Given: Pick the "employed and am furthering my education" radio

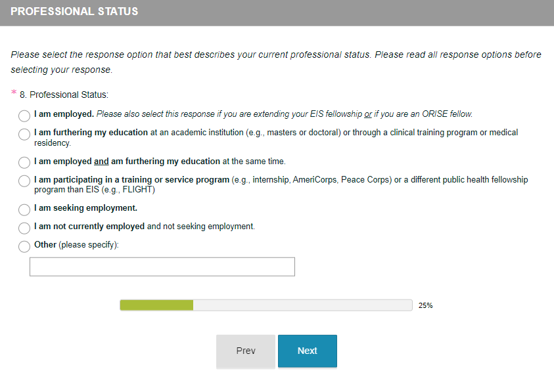Looking at the screenshot, I should (x=24, y=162).
